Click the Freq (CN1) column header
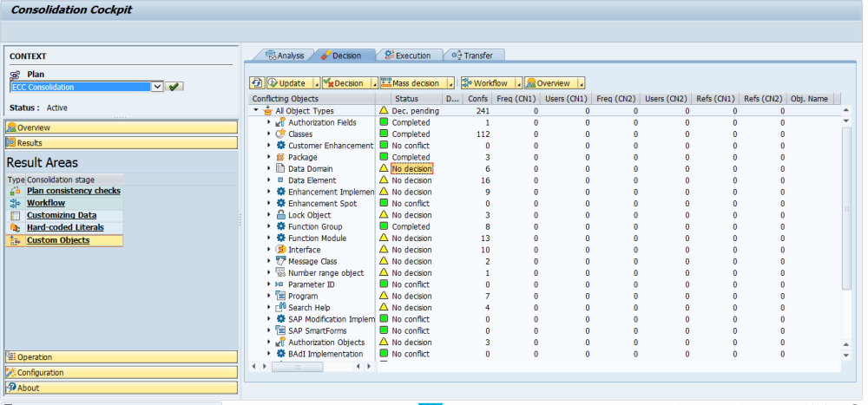 (x=516, y=99)
